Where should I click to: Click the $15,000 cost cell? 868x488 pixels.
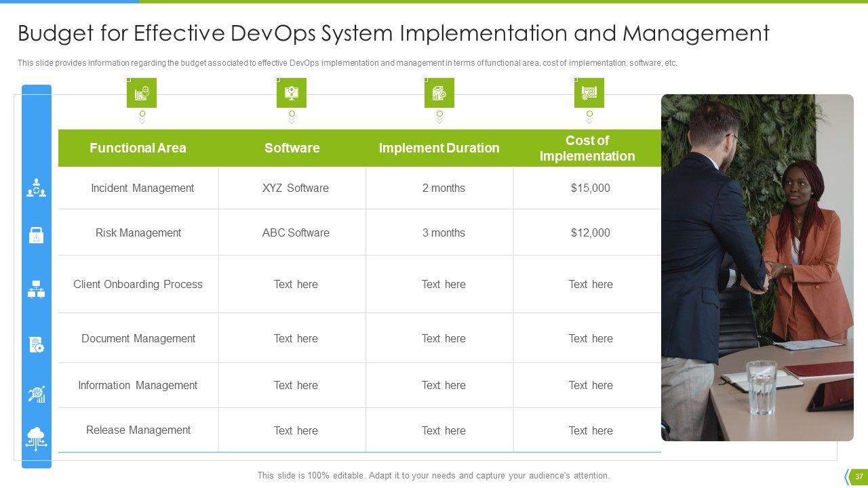(x=590, y=188)
